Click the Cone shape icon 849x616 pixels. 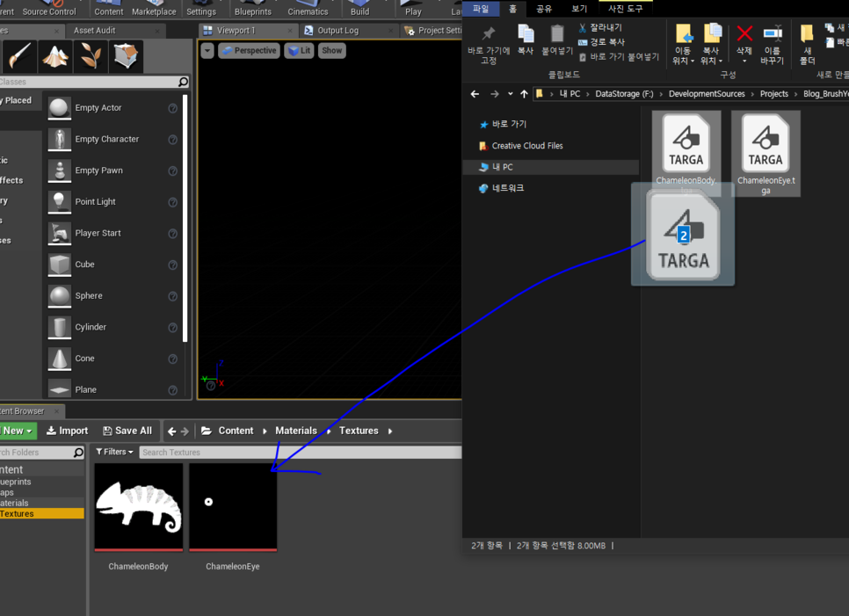click(x=60, y=359)
